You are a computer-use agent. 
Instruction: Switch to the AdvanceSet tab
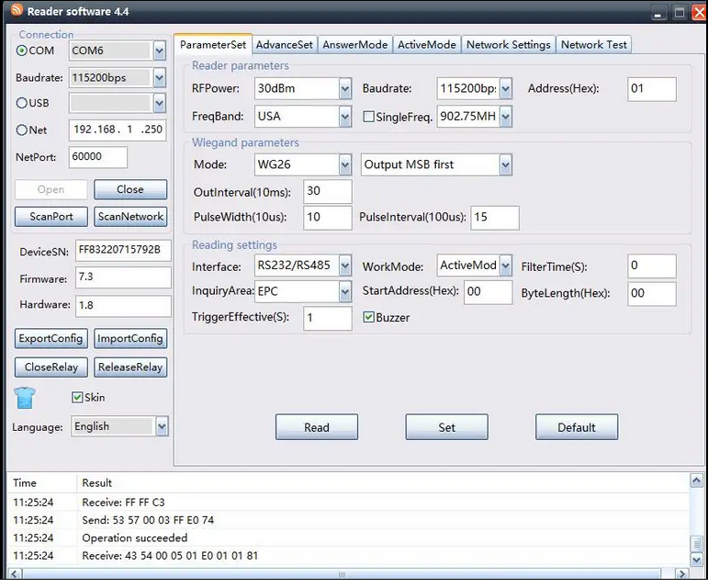284,44
